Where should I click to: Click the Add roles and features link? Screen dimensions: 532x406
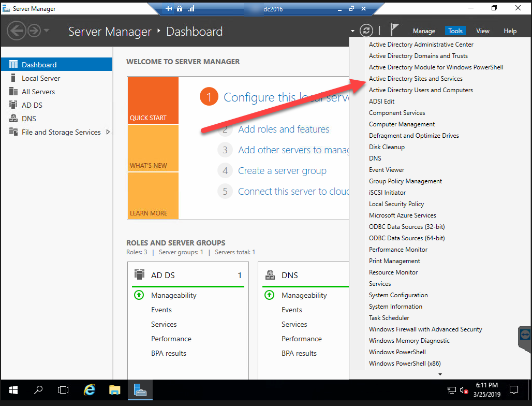tap(284, 129)
